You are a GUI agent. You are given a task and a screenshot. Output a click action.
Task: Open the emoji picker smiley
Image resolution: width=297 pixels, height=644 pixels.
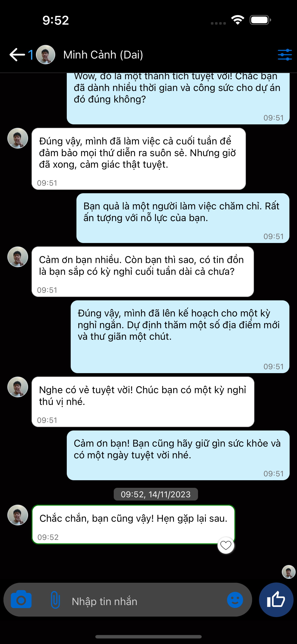point(235,600)
